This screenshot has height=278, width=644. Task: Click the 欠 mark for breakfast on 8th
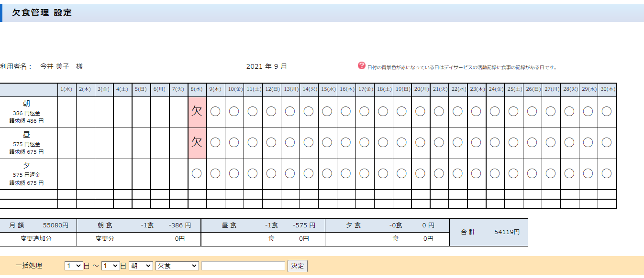[197, 112]
